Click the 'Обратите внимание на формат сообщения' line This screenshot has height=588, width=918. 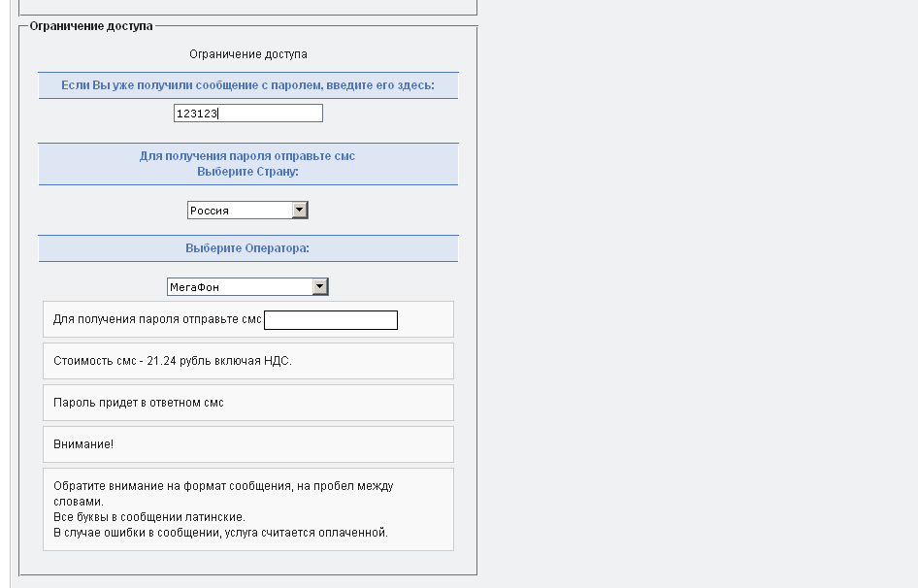223,486
